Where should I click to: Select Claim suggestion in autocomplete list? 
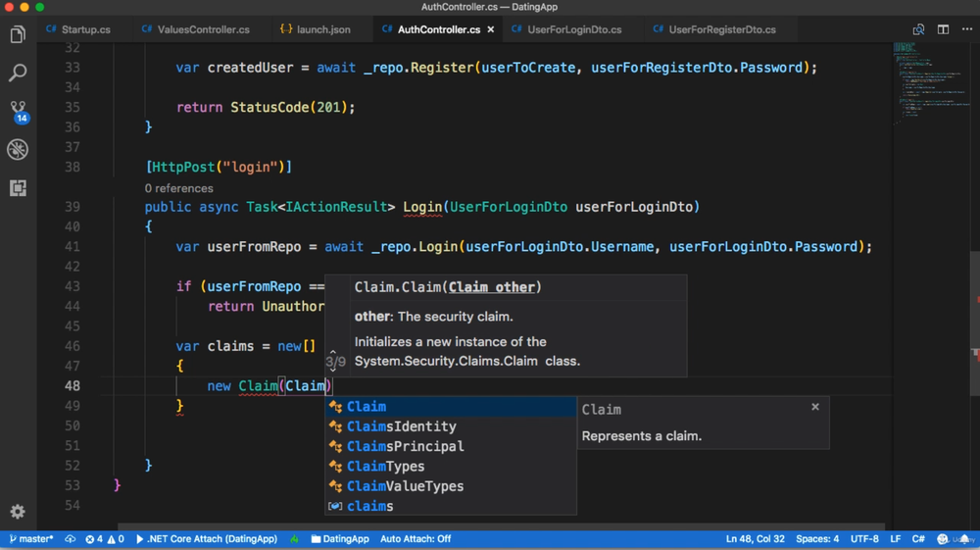pos(451,406)
